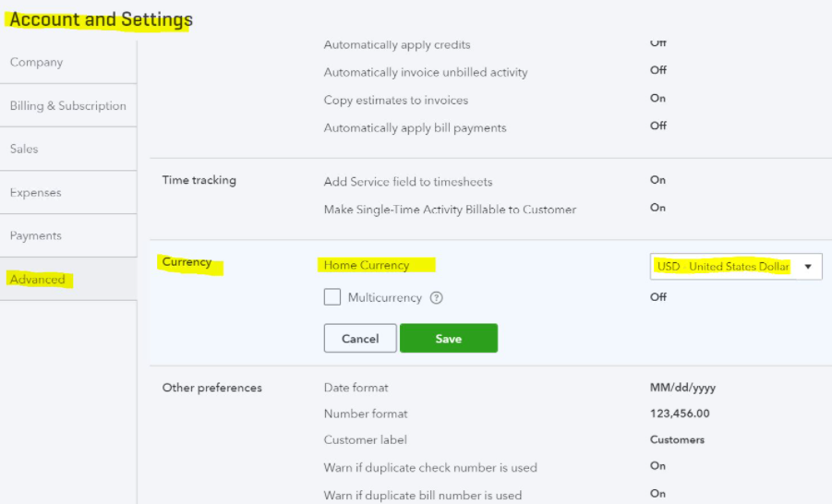This screenshot has width=832, height=504.
Task: Click the Multicurrency help question-mark icon
Action: (x=436, y=297)
